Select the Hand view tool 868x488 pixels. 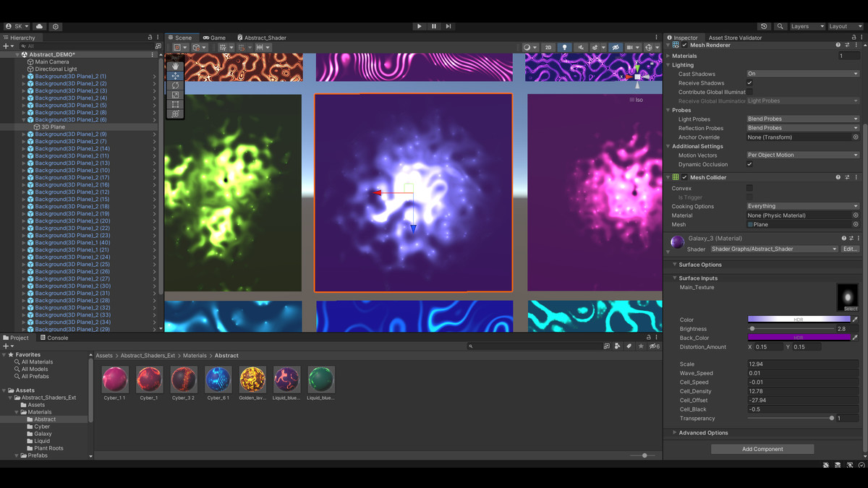[x=175, y=67]
